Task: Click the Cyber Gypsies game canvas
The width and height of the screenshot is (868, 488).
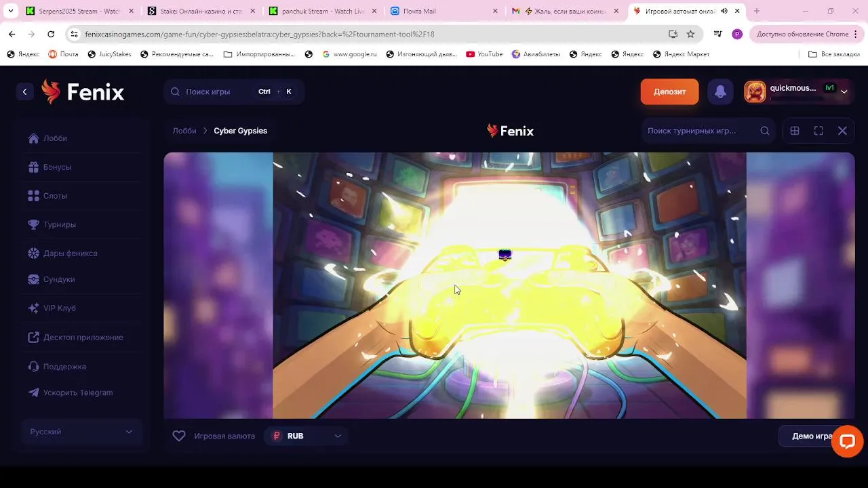Action: click(509, 285)
